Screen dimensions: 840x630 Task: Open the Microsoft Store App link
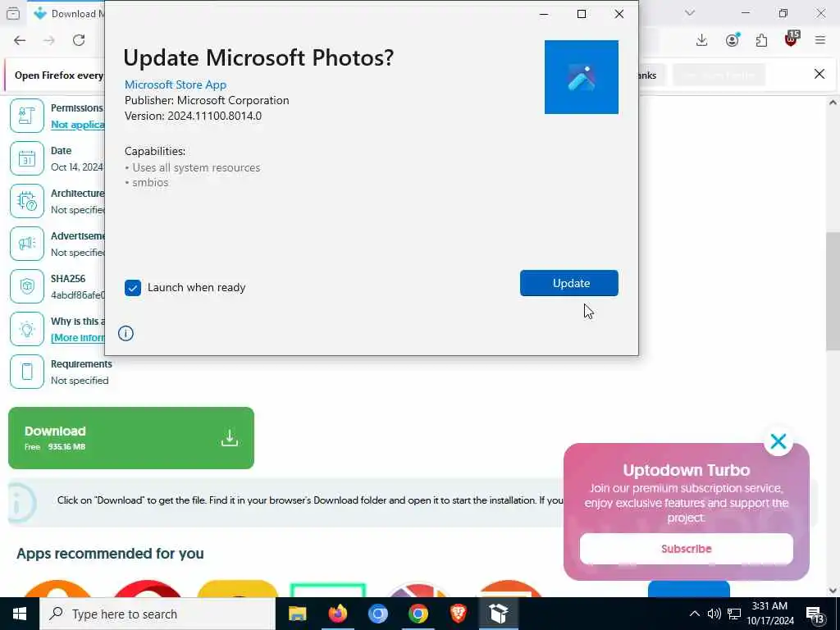[x=176, y=84]
